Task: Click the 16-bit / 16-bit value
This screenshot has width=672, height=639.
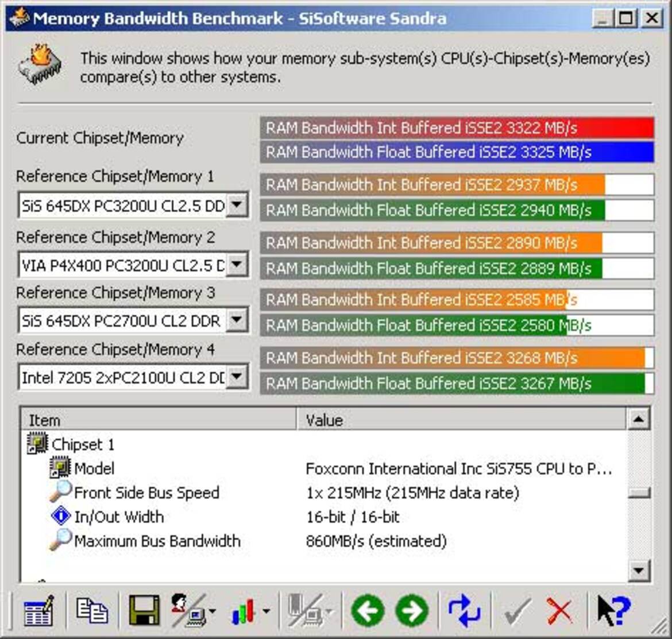Action: coord(353,517)
